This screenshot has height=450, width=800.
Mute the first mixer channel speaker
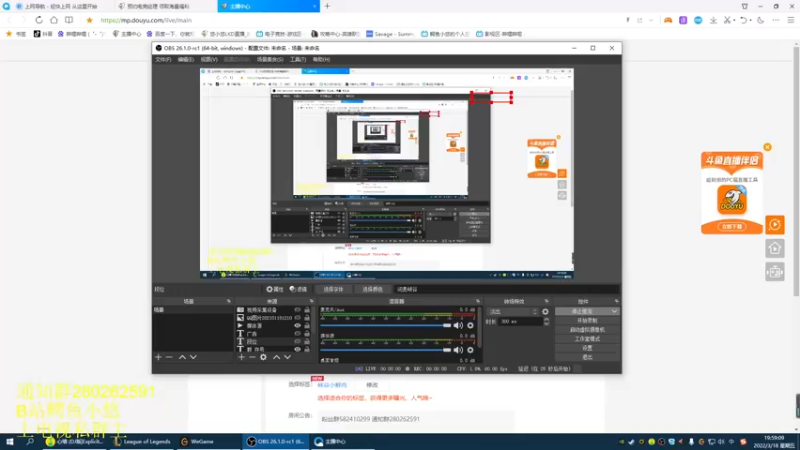tap(458, 326)
